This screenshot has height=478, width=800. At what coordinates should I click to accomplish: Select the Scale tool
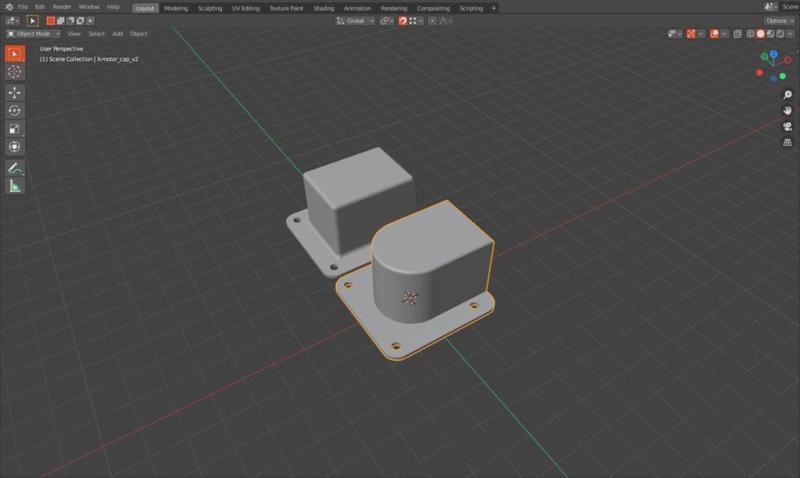pos(15,129)
